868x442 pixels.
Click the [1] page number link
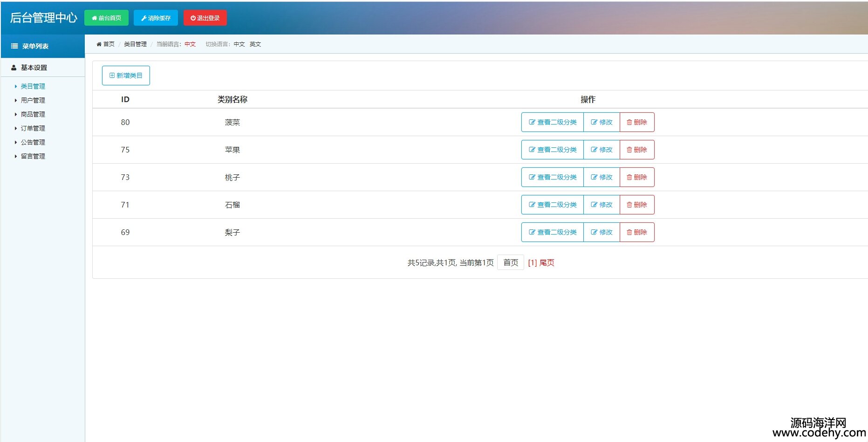pyautogui.click(x=533, y=263)
